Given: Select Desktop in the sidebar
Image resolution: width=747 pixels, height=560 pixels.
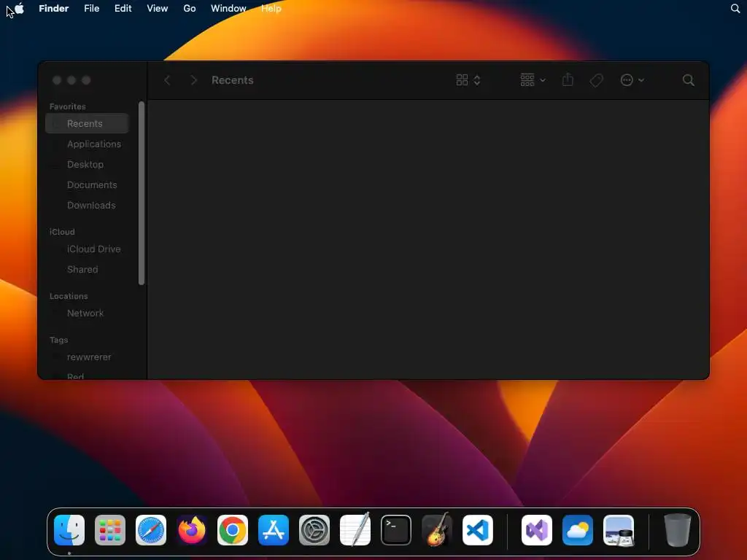Looking at the screenshot, I should click(x=88, y=164).
